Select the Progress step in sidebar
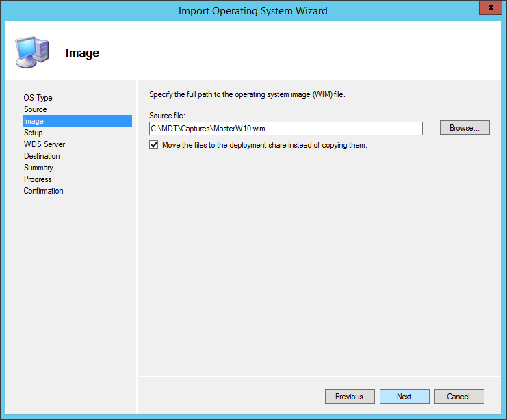 click(x=38, y=179)
